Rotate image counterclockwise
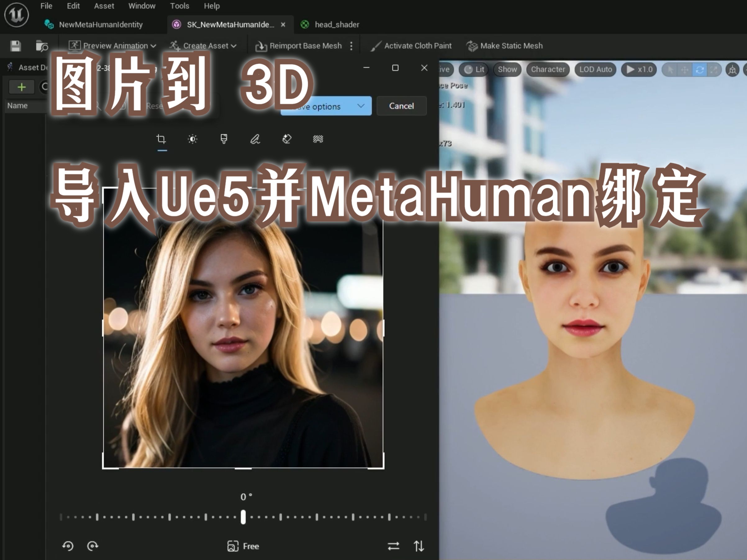This screenshot has width=747, height=560. [68, 546]
